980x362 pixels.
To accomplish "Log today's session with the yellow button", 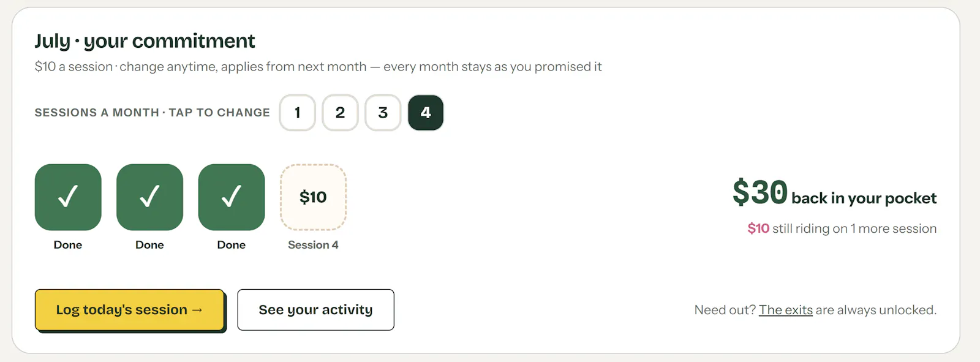I will tap(129, 310).
